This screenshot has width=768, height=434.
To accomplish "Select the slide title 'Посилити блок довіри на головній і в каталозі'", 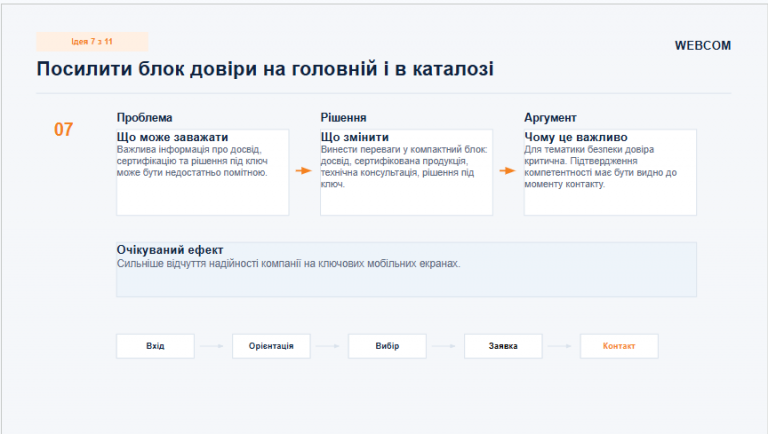I will tap(265, 69).
